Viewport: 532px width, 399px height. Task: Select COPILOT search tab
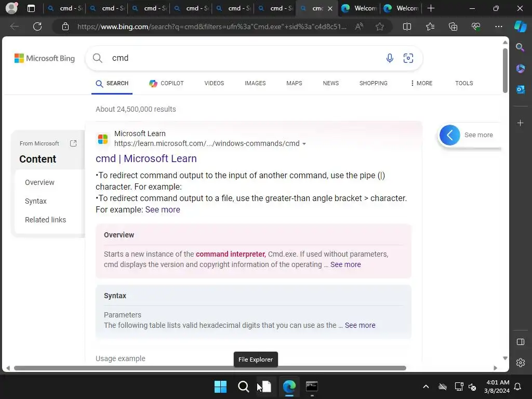click(x=166, y=83)
